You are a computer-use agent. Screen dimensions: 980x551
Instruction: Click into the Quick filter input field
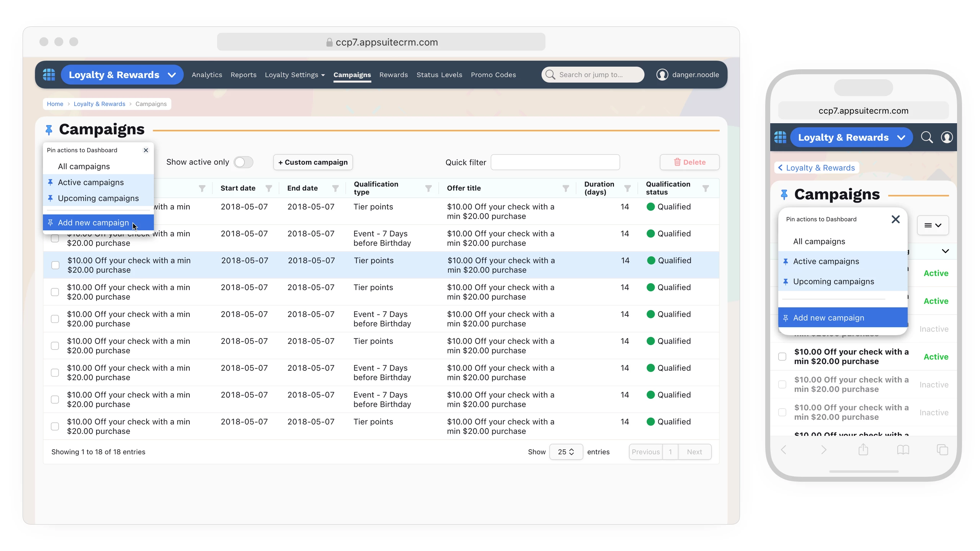click(x=555, y=162)
